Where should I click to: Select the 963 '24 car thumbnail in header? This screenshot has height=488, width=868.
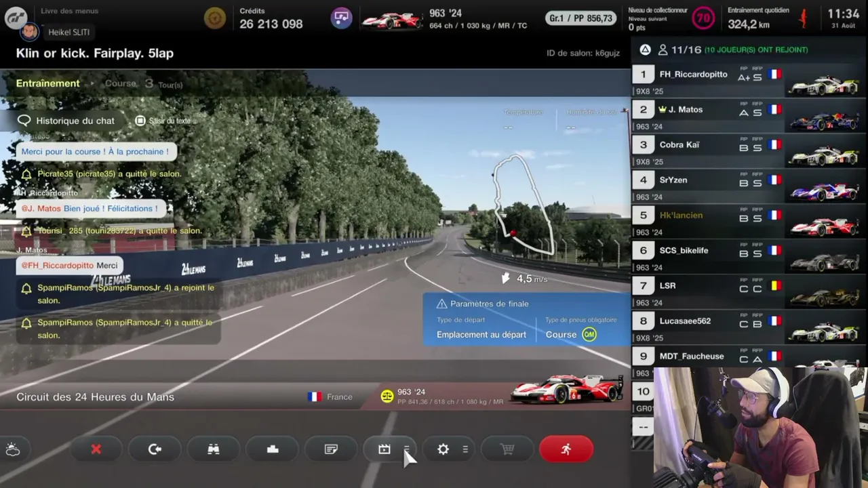pyautogui.click(x=391, y=20)
